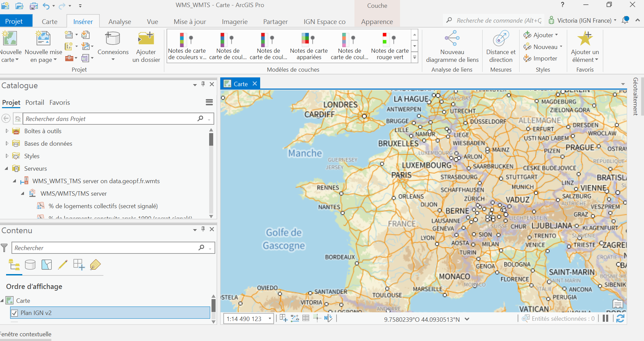Image resolution: width=644 pixels, height=341 pixels.
Task: Collapse WMS_WMTS_TMS server on data.geopf.fr.wmts node
Action: coord(15,181)
